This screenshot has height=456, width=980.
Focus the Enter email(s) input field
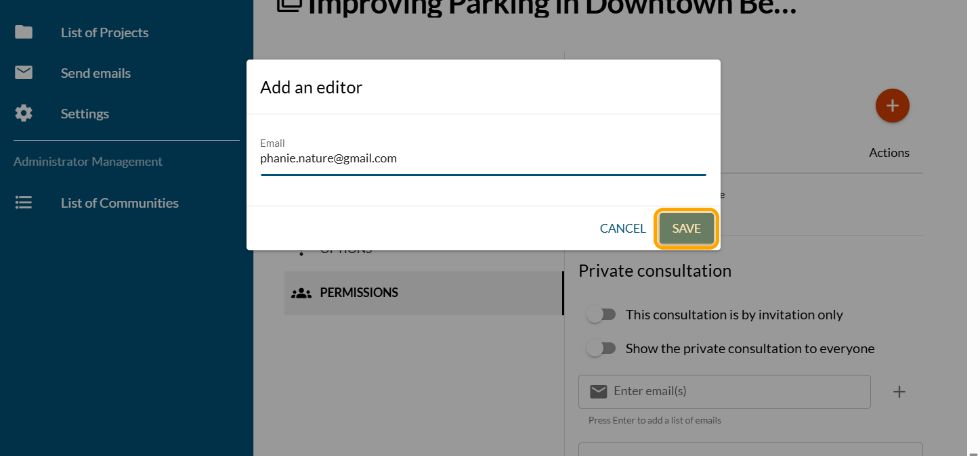pos(737,392)
